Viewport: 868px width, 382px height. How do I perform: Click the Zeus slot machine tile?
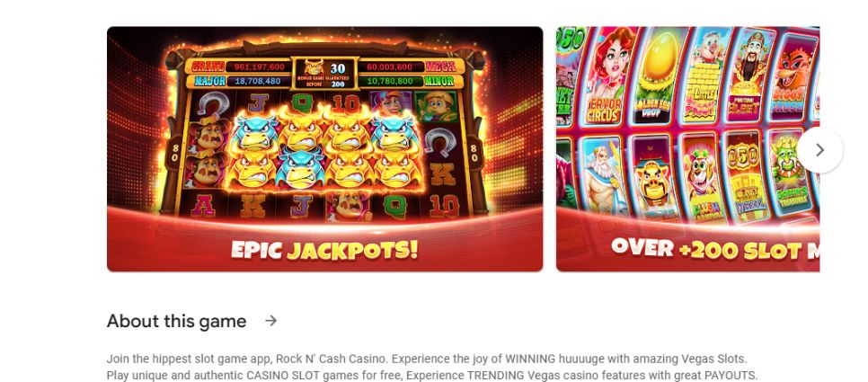tap(602, 176)
